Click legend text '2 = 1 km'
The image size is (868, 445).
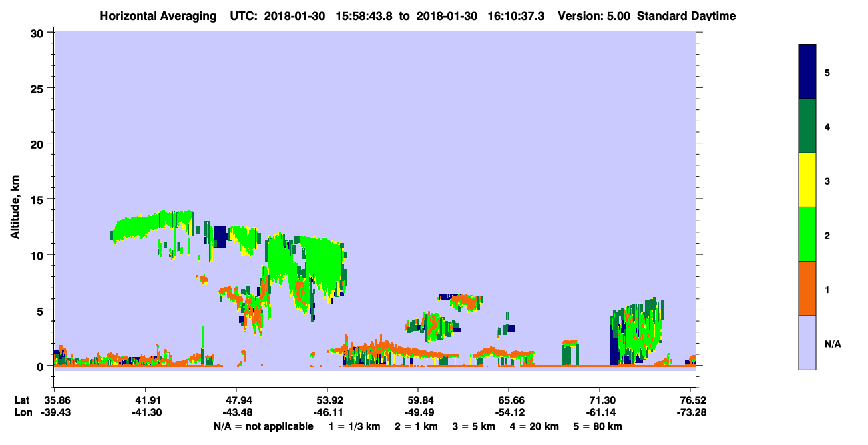point(417,426)
